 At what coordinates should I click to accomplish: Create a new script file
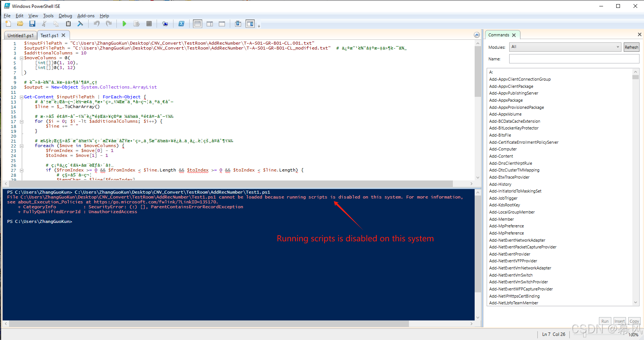8,24
